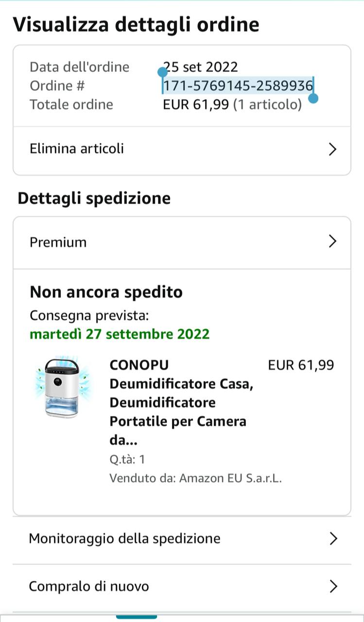This screenshot has height=622, width=364.
Task: Open Monitoraggio della spedizione
Action: [124, 538]
